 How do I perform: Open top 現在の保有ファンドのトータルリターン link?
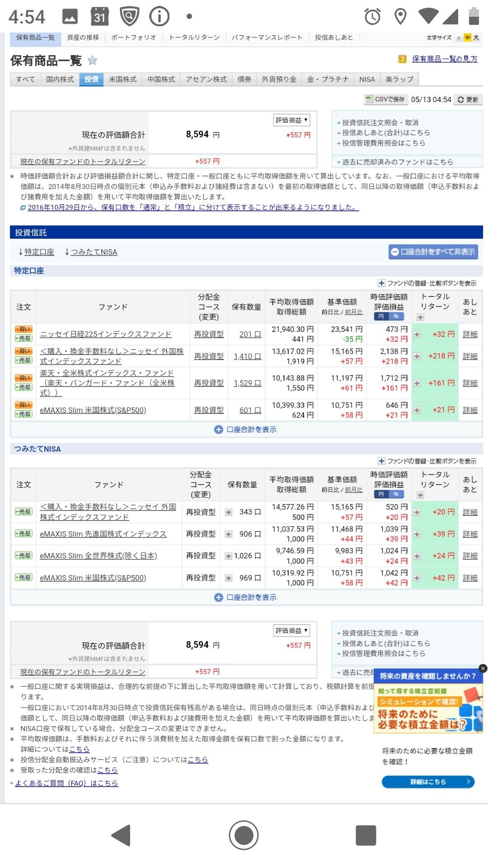[83, 161]
